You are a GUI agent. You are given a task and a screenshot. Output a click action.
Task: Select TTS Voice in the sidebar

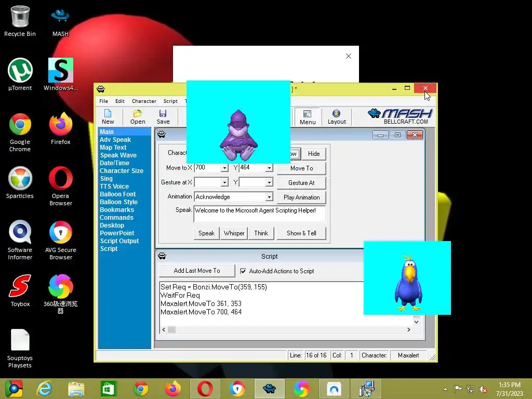tap(125, 187)
